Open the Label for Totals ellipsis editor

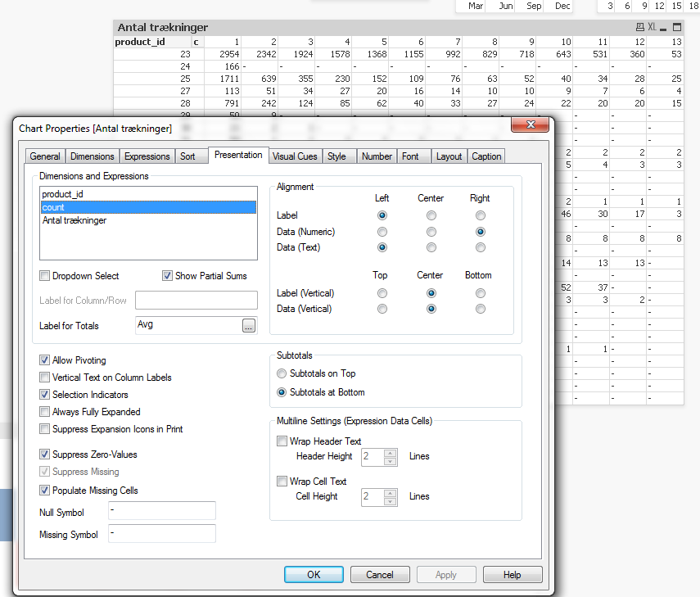(249, 325)
